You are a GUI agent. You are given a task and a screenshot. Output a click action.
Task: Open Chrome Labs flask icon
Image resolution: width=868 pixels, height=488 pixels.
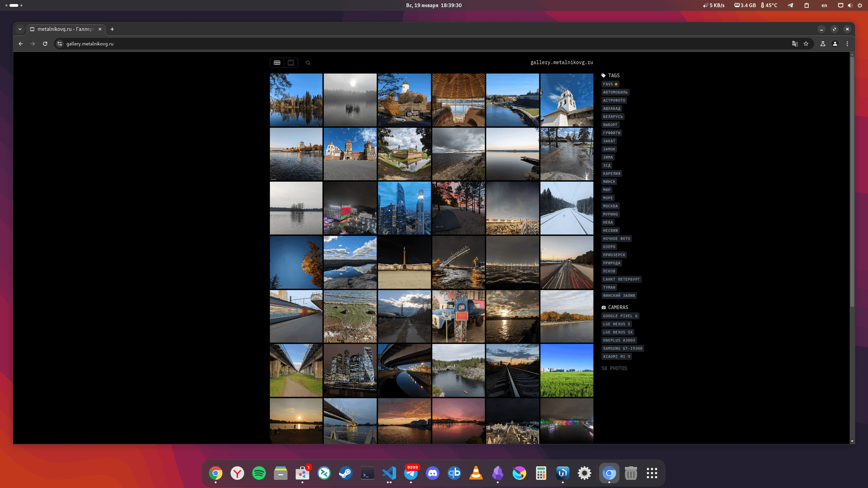(x=823, y=44)
